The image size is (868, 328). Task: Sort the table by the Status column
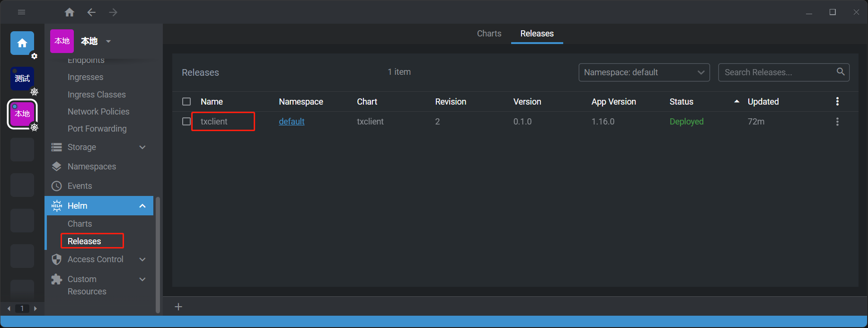(x=682, y=102)
